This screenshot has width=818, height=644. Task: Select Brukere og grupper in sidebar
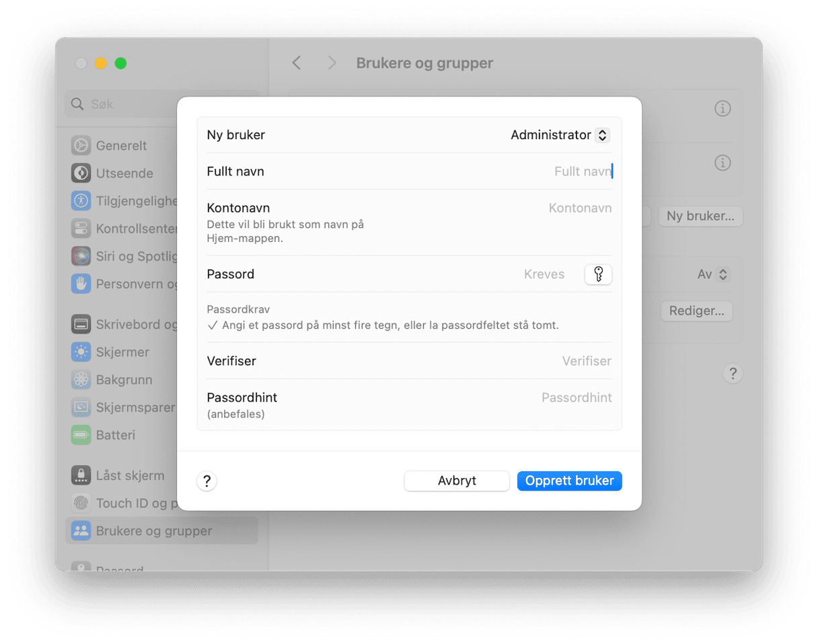pyautogui.click(x=153, y=531)
